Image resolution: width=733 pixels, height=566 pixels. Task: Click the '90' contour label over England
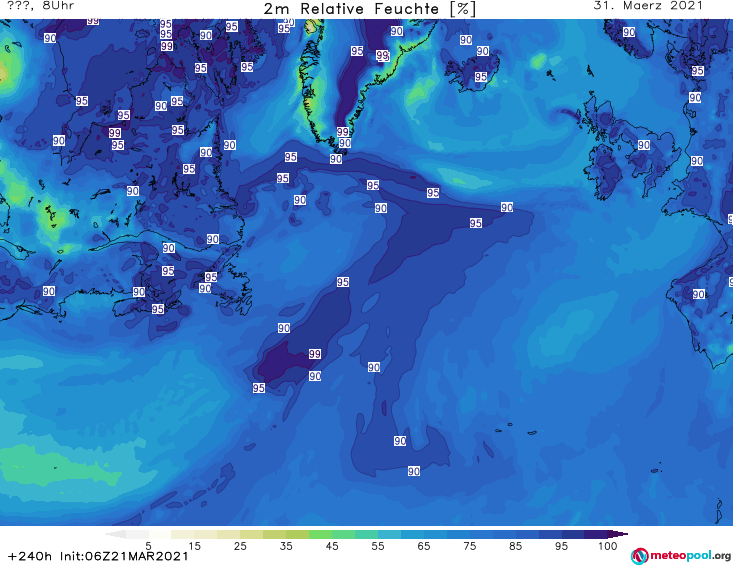(x=644, y=145)
